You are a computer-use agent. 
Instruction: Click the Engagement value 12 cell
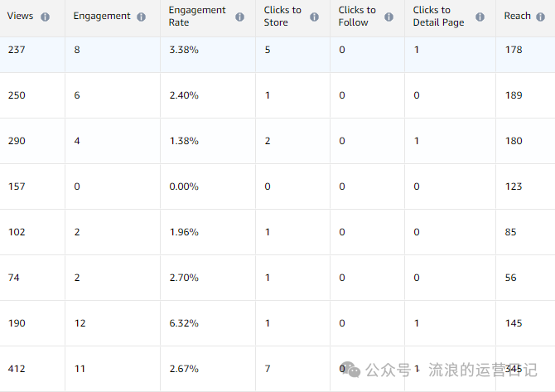click(79, 323)
